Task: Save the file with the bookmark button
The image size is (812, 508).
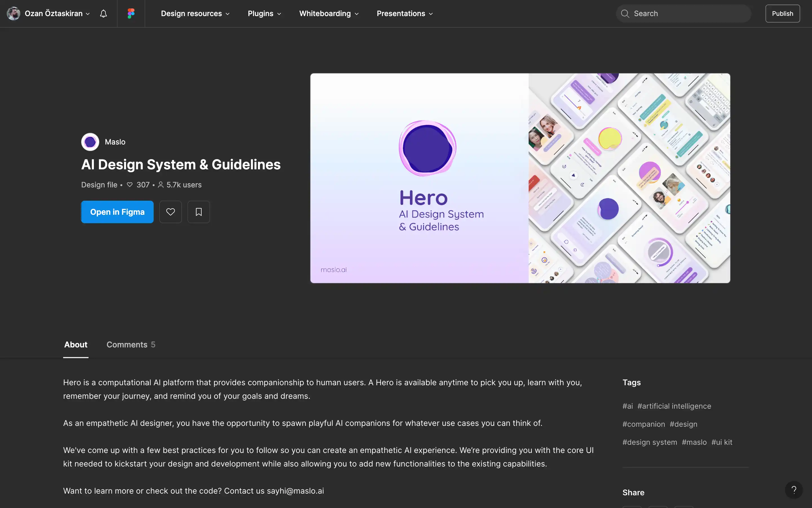Action: pyautogui.click(x=199, y=212)
